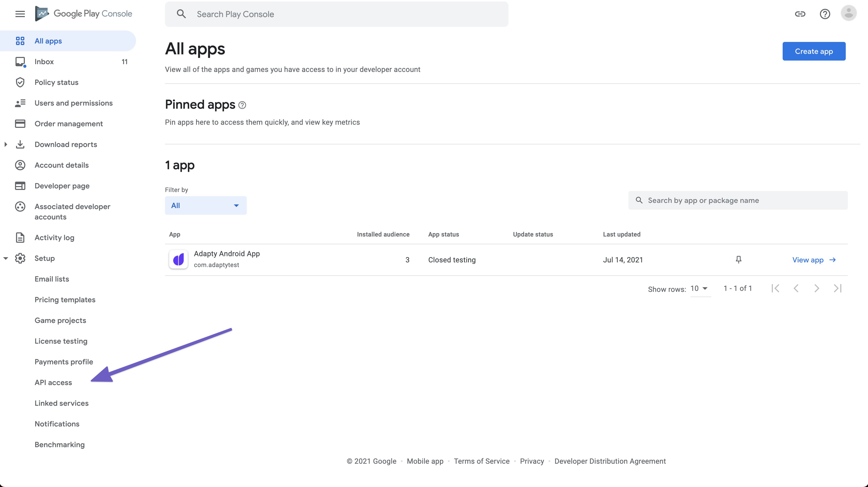Change the Show rows dropdown value

point(700,289)
